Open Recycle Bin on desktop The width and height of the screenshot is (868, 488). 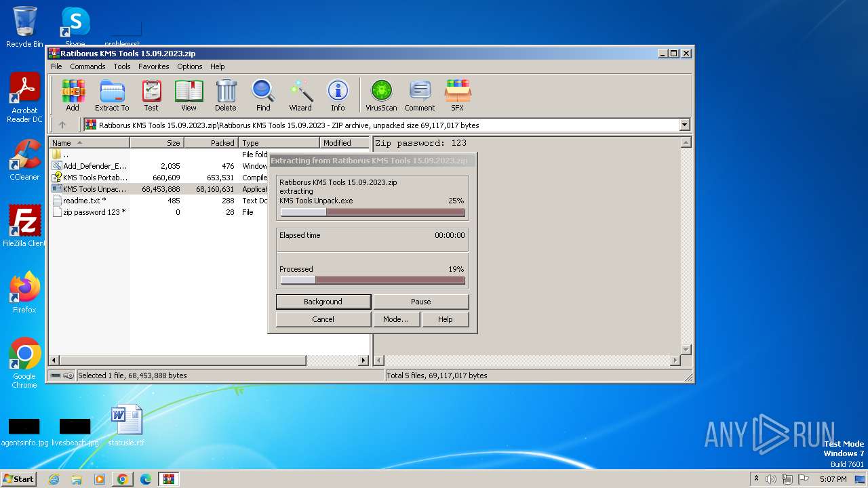pos(24,27)
